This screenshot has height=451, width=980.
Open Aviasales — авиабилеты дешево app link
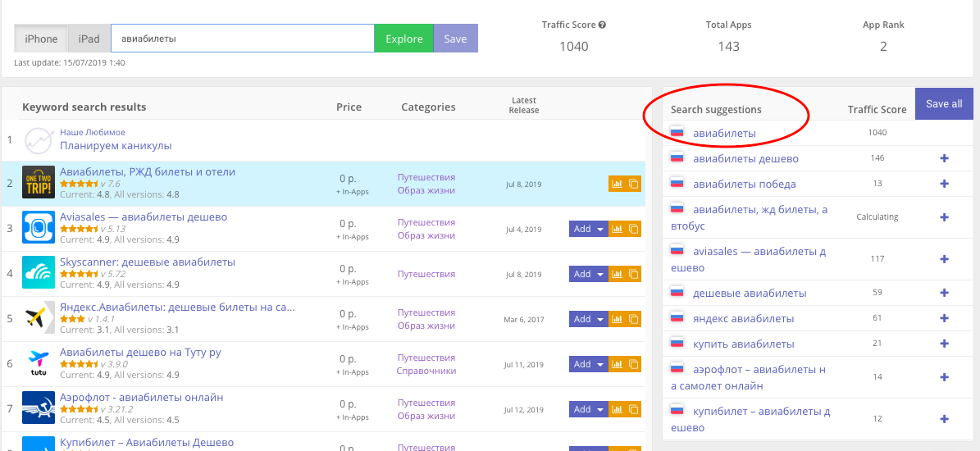[144, 216]
